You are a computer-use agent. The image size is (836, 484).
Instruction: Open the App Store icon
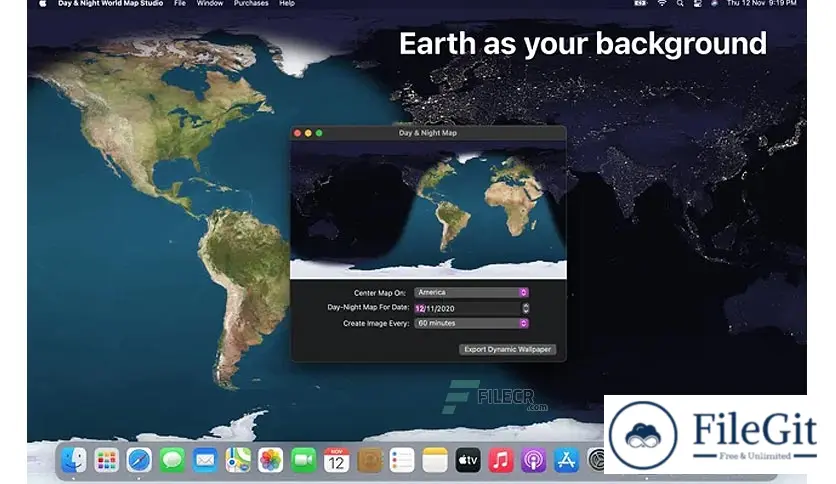pos(566,460)
